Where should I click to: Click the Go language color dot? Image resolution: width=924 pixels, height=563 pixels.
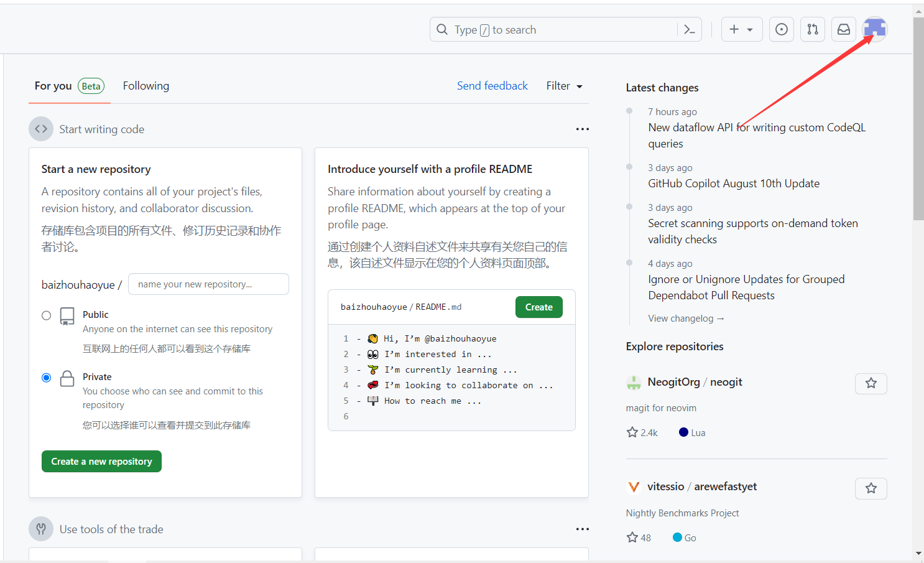click(x=677, y=537)
